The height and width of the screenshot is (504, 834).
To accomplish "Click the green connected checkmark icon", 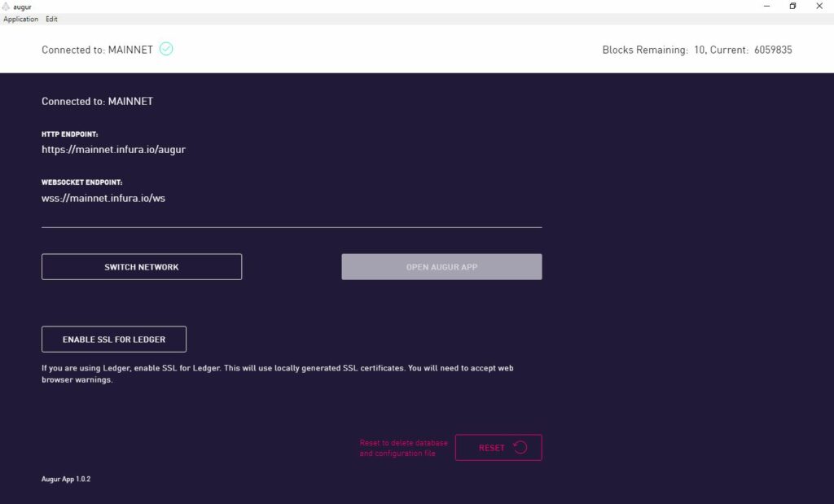I will click(x=166, y=49).
